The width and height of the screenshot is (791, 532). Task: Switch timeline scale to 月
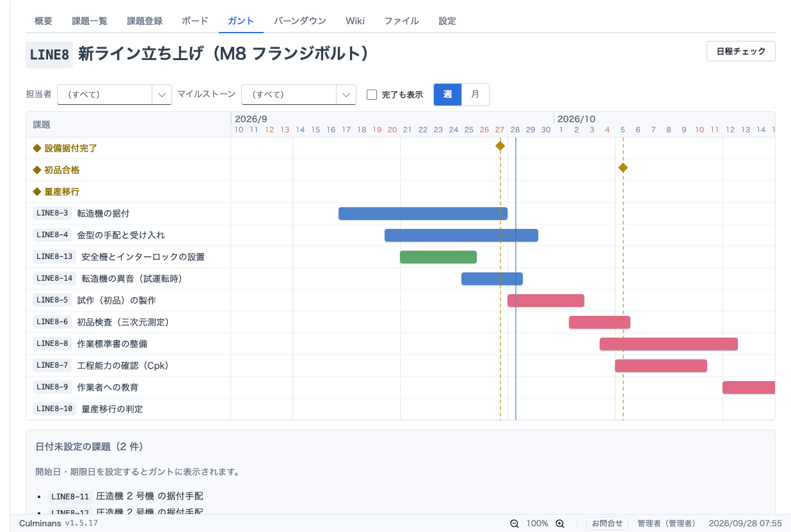[475, 94]
